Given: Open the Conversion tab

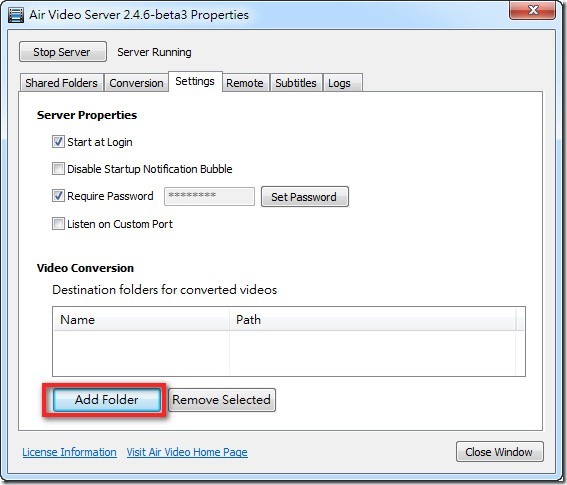Looking at the screenshot, I should (136, 83).
